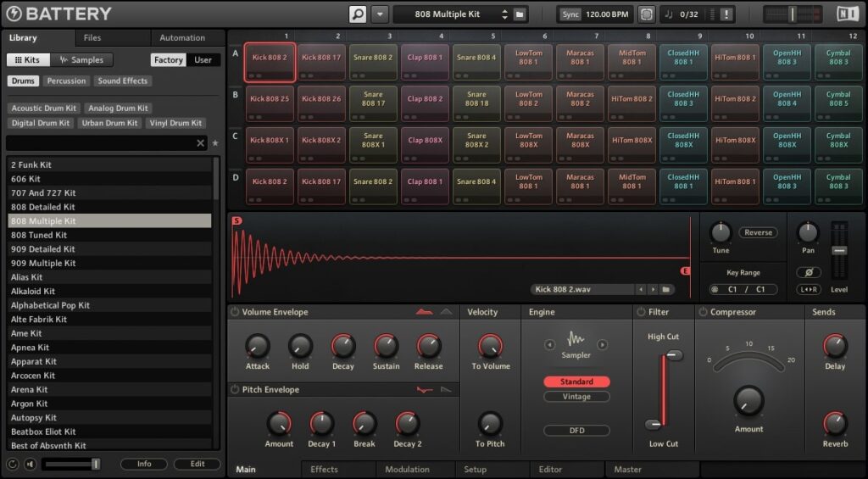868x479 pixels.
Task: Click the folder icon next to kit name
Action: pos(520,14)
